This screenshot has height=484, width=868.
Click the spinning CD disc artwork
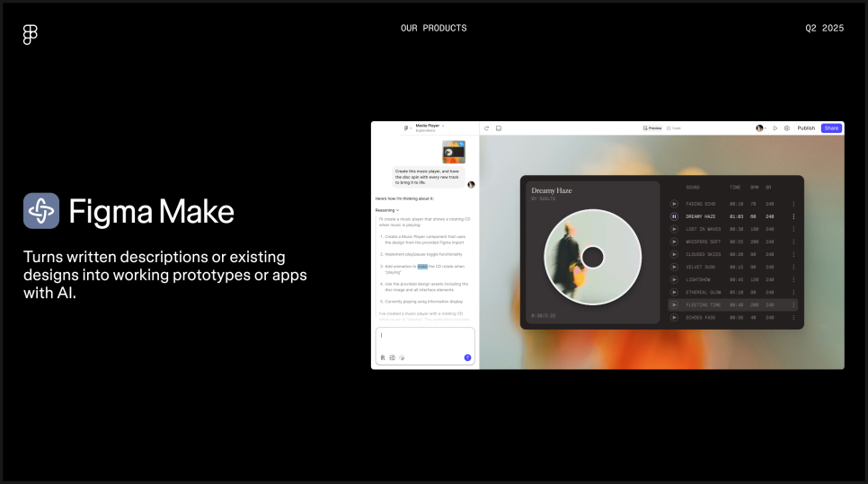[x=593, y=257]
